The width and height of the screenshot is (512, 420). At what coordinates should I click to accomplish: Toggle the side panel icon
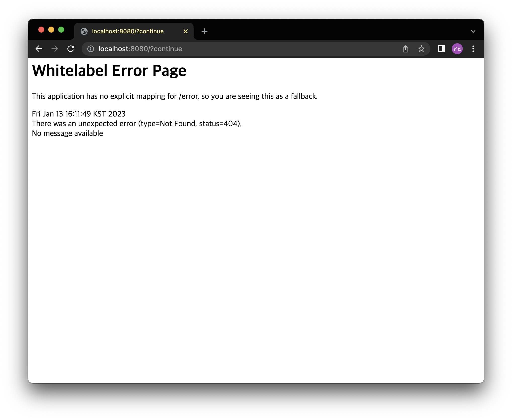click(441, 49)
